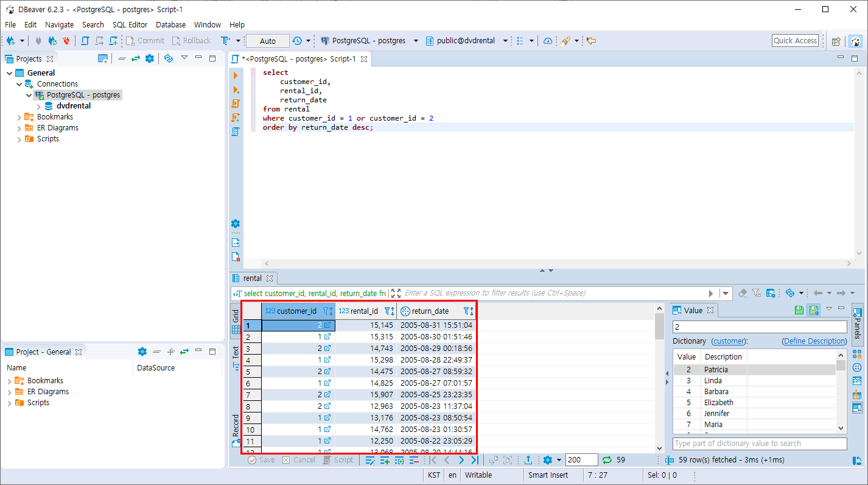Refresh the result set with green arrows
Screen dimensions: 868x485
coord(607,460)
